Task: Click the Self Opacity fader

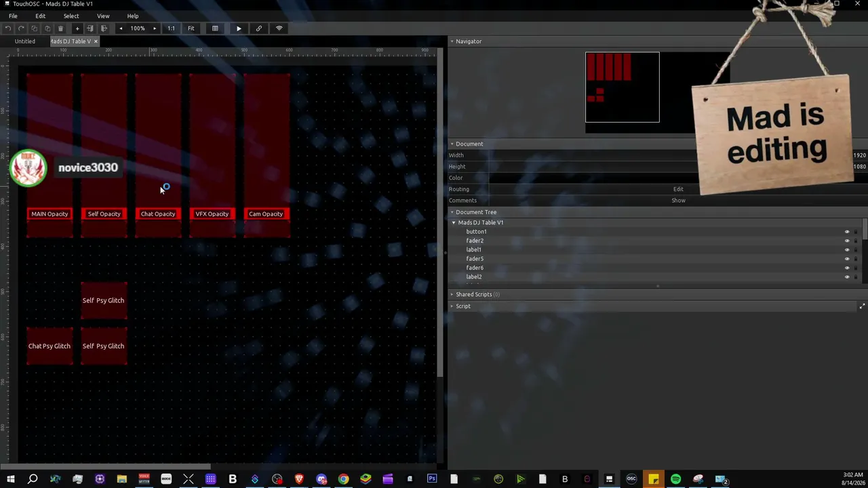Action: click(x=104, y=156)
